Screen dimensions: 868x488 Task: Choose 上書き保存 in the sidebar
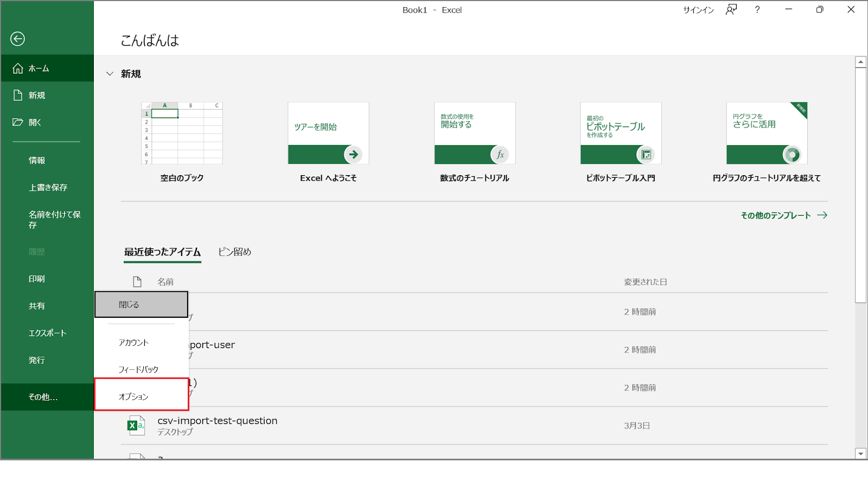tap(47, 188)
